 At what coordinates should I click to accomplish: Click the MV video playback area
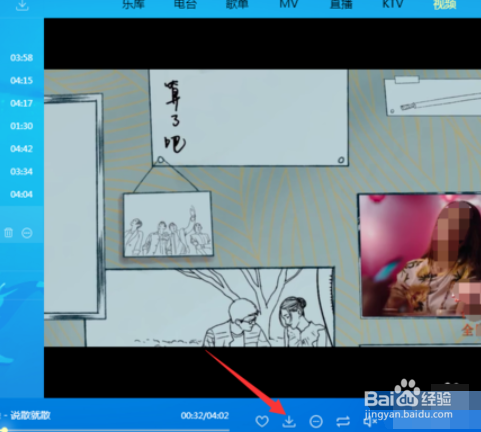[x=262, y=208]
